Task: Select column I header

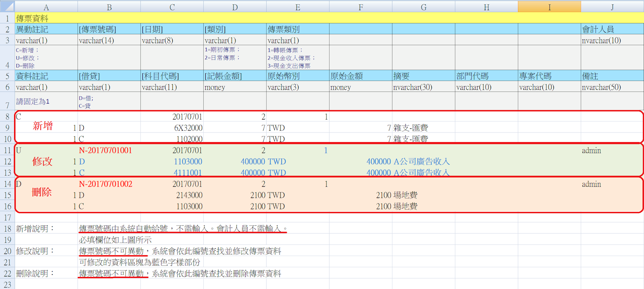Action: 549,7
